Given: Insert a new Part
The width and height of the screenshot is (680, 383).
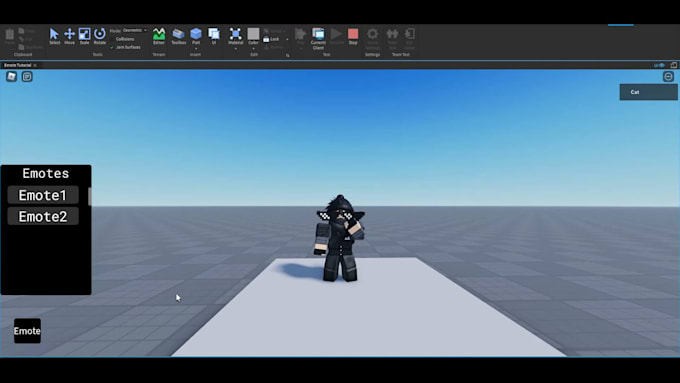Looking at the screenshot, I should click(196, 36).
